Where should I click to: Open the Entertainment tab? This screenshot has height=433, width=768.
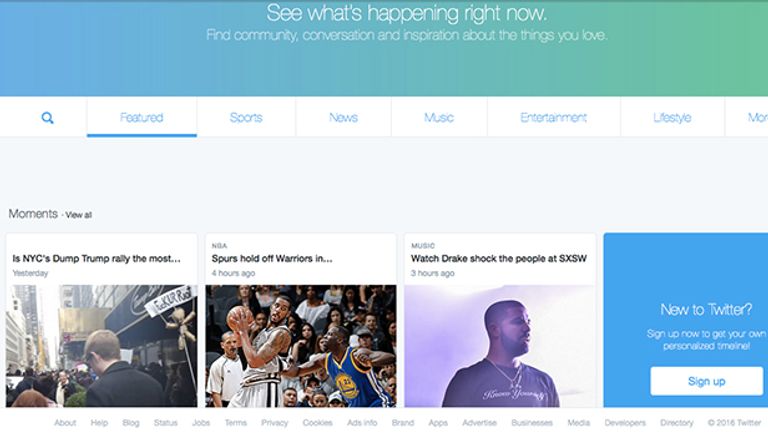click(553, 118)
